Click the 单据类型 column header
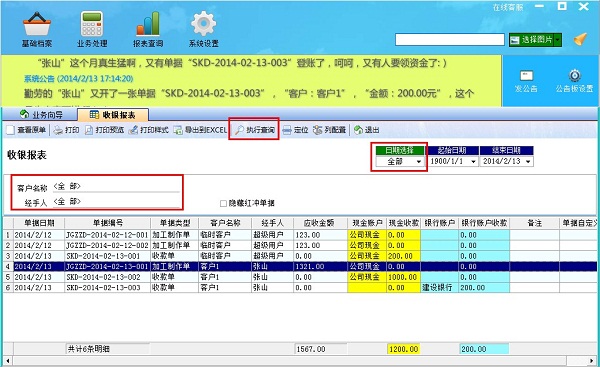 (174, 223)
